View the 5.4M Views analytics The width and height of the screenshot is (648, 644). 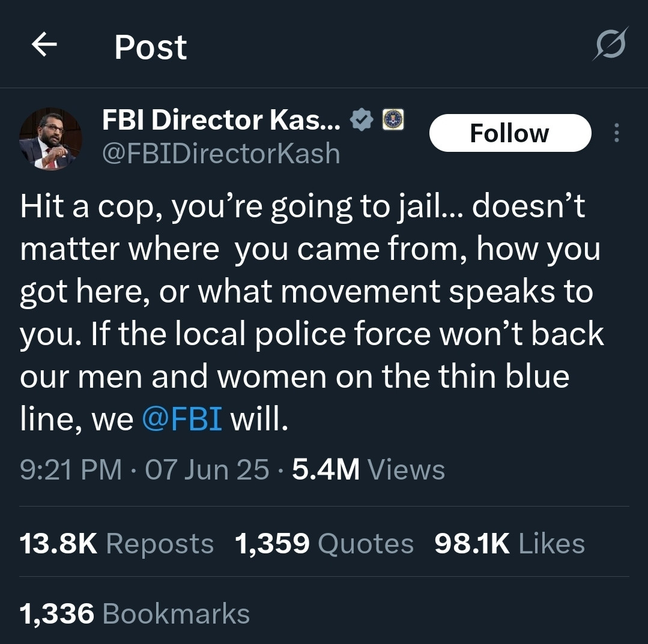coord(368,470)
